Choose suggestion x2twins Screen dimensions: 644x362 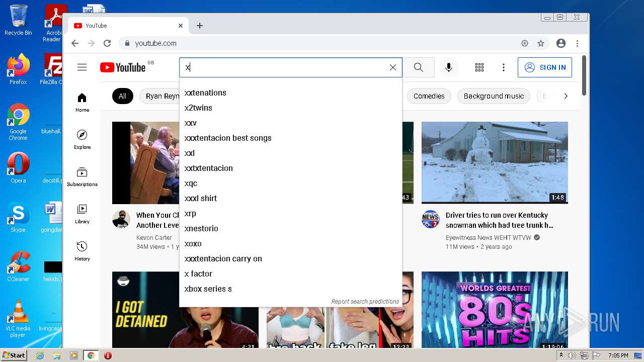tap(291, 108)
